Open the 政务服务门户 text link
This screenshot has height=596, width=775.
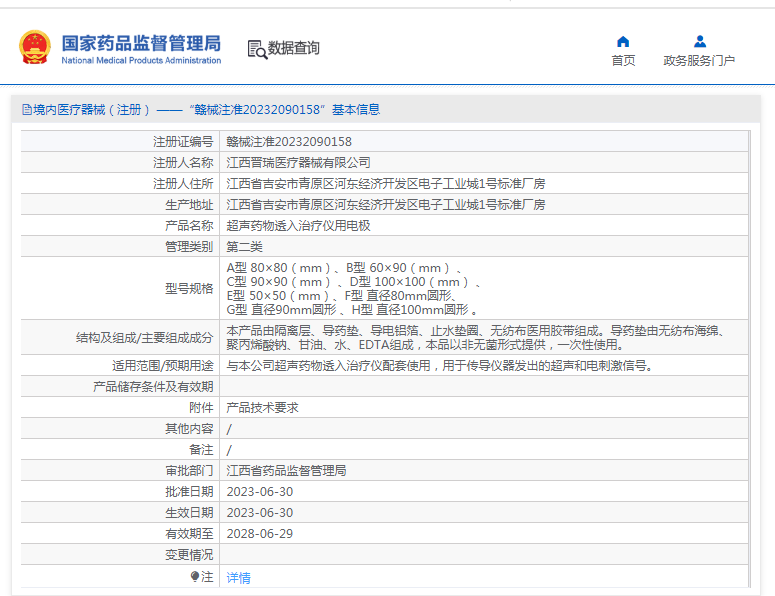(x=699, y=61)
